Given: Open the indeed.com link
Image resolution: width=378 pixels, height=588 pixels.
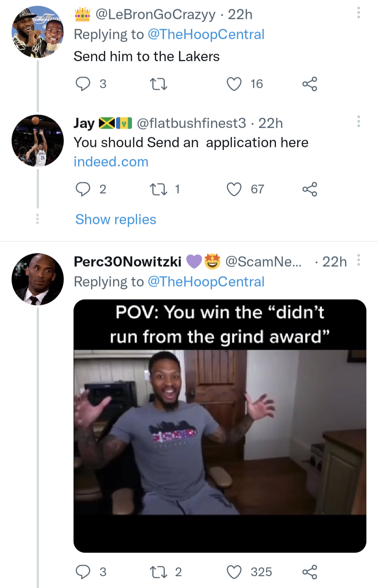Looking at the screenshot, I should 111,161.
